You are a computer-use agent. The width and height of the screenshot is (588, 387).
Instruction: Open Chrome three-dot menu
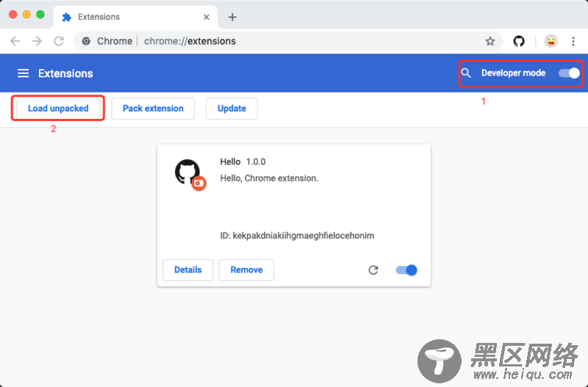(573, 41)
